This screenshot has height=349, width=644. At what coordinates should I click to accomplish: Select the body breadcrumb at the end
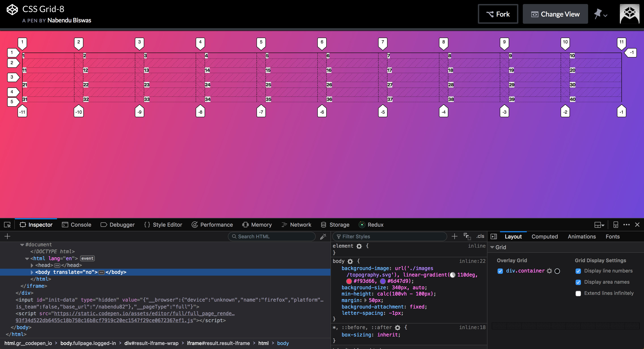(283, 343)
